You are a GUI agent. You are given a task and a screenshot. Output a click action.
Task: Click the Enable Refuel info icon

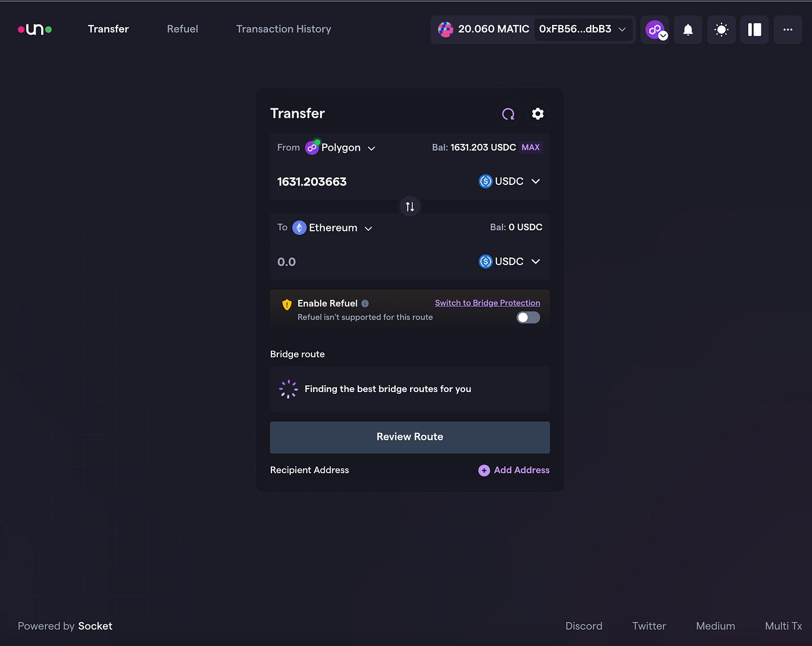pos(365,303)
